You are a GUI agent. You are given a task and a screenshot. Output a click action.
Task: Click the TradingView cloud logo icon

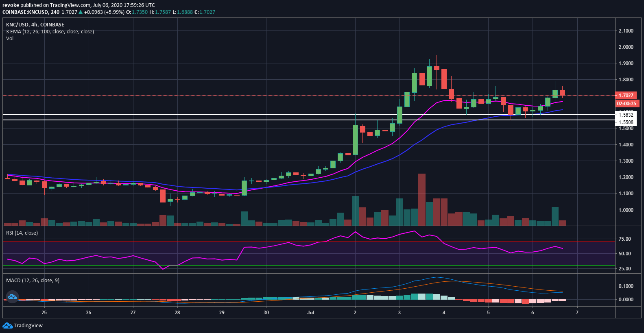7,326
